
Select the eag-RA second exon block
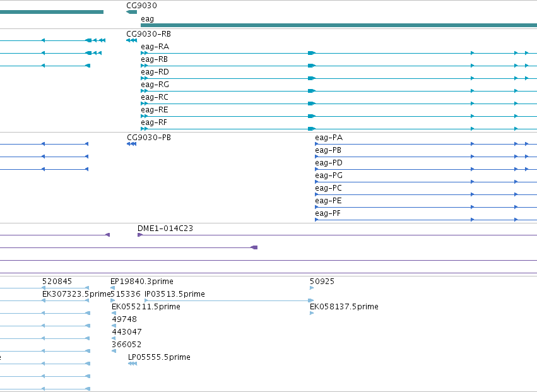pos(312,53)
